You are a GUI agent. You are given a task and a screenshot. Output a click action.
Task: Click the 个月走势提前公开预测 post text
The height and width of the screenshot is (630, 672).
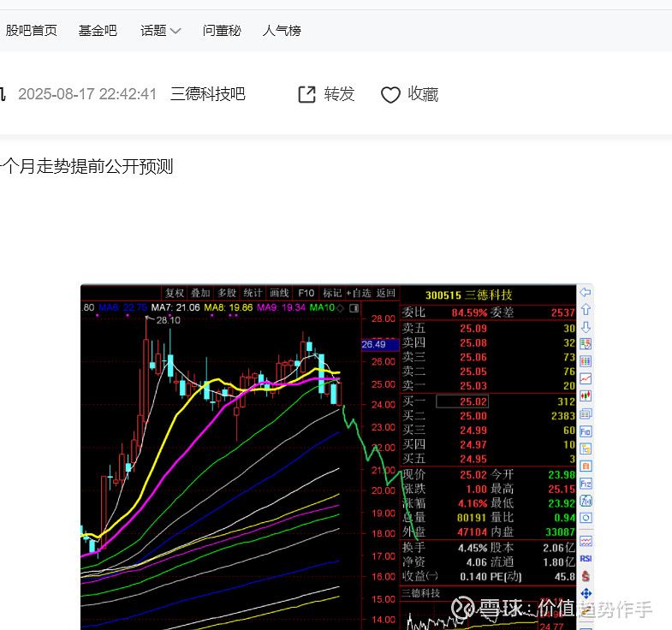(x=86, y=166)
